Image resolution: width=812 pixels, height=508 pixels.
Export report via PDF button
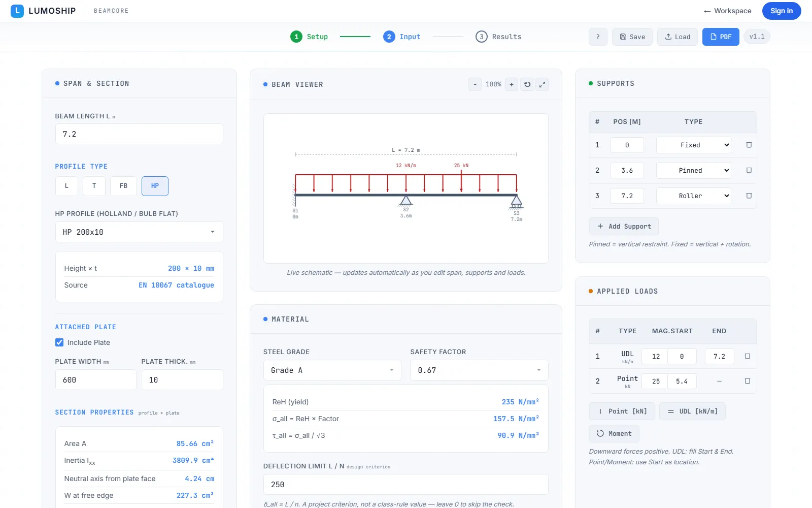pyautogui.click(x=721, y=37)
